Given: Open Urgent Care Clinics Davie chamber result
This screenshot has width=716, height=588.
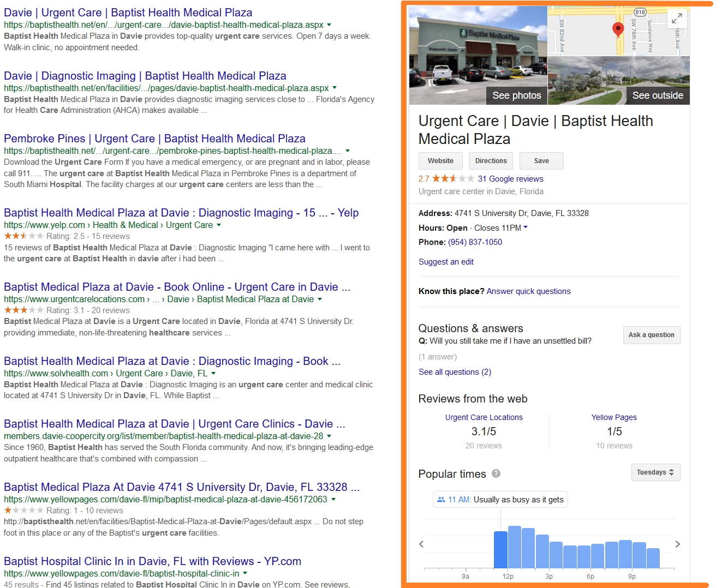Looking at the screenshot, I should [x=175, y=424].
